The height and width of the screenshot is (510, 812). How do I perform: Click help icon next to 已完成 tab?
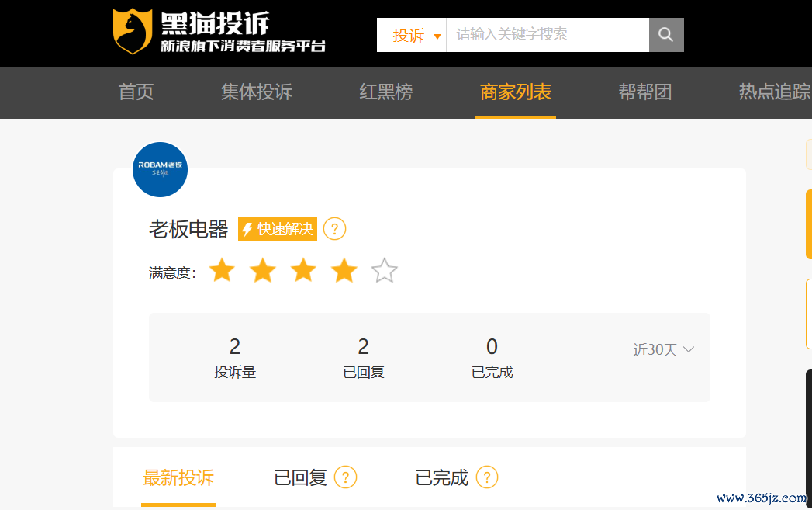487,477
